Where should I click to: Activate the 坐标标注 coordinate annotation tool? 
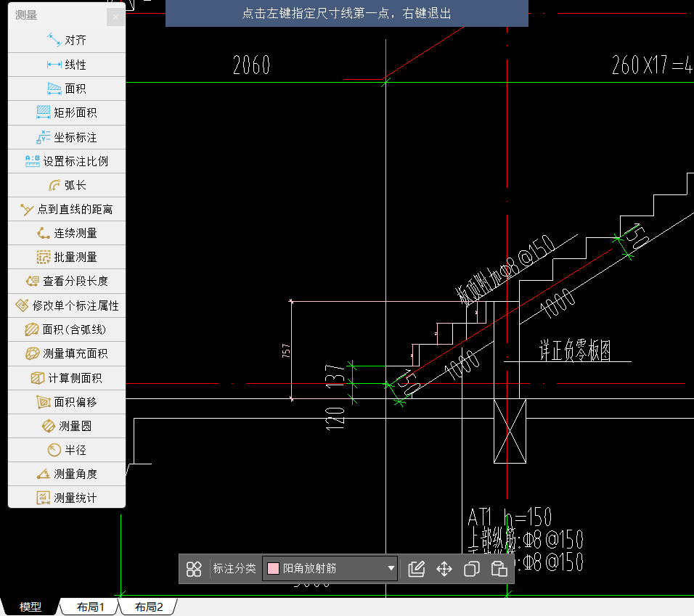pyautogui.click(x=67, y=137)
